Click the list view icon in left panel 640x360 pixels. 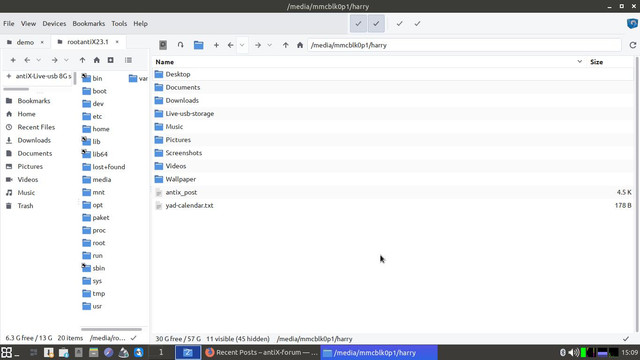(128, 60)
